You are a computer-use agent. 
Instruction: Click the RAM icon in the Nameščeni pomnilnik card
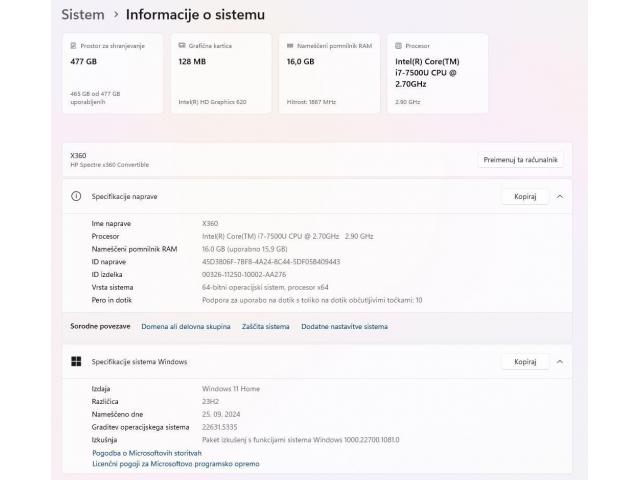click(290, 46)
